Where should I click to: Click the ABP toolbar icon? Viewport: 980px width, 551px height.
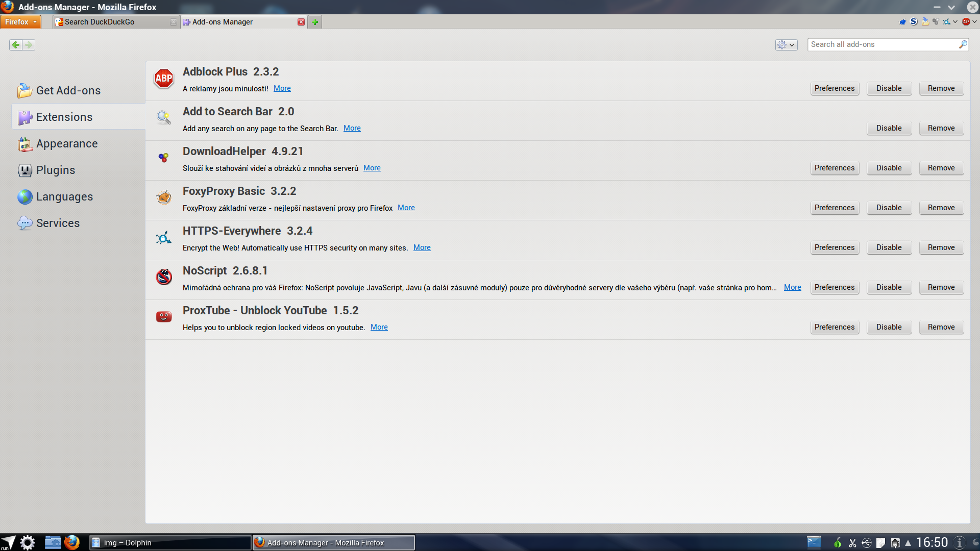pos(966,22)
